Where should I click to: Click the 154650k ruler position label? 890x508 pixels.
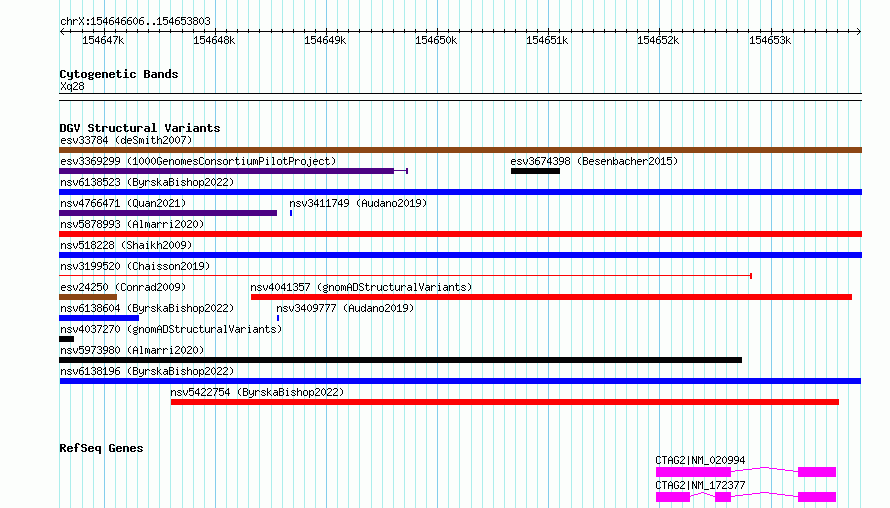tap(436, 40)
